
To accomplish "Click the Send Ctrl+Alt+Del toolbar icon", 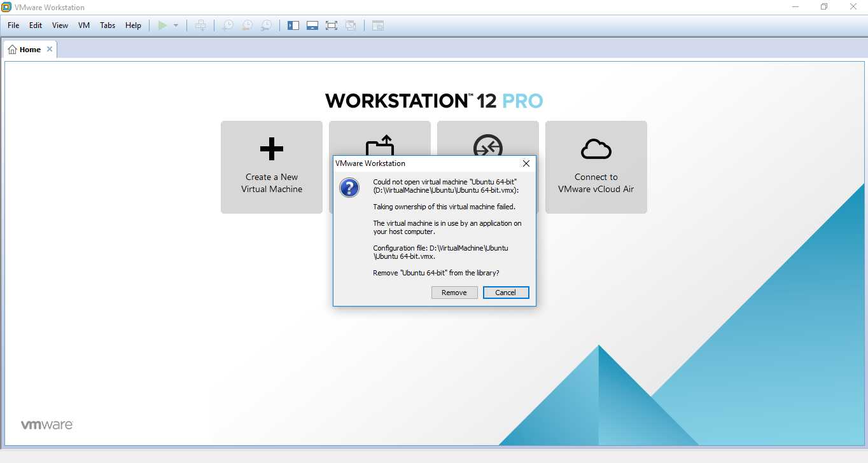I will pos(200,25).
